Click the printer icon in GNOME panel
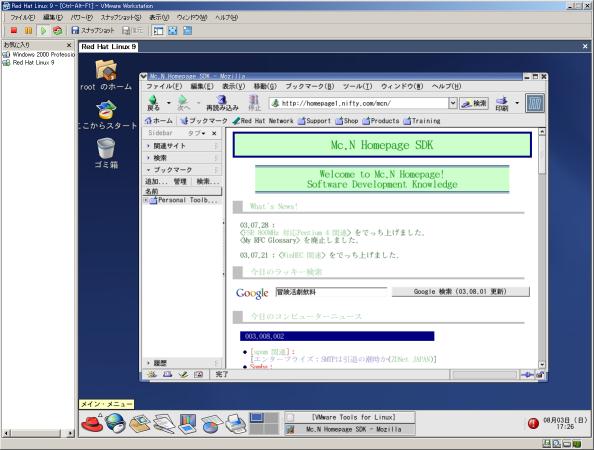Screen dimensions: 594x450 pyautogui.click(x=236, y=423)
